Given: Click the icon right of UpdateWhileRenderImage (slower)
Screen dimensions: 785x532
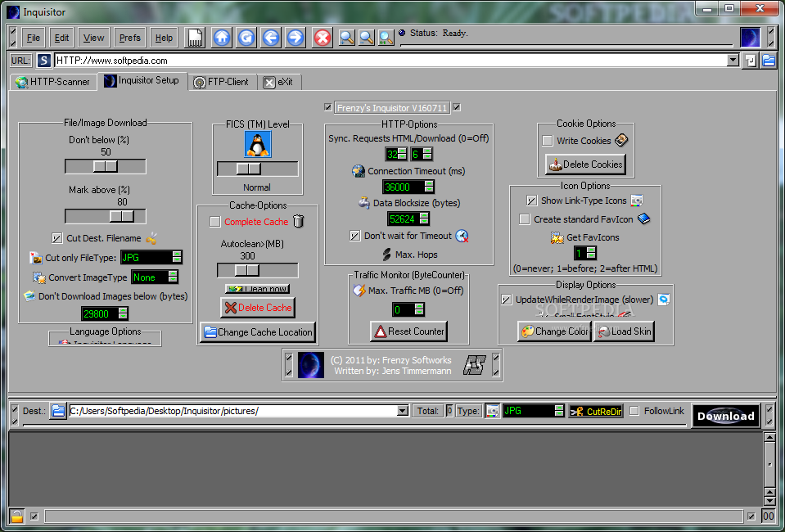Looking at the screenshot, I should [663, 300].
